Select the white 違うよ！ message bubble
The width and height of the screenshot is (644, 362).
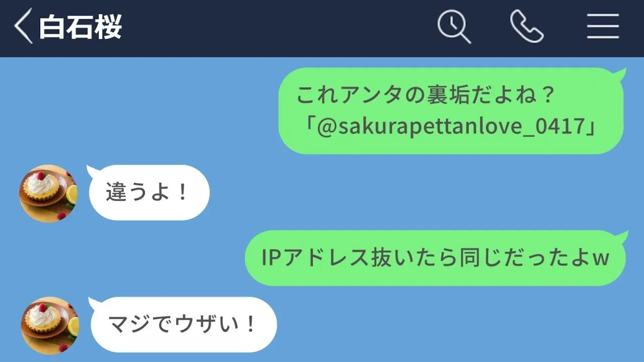pos(149,193)
